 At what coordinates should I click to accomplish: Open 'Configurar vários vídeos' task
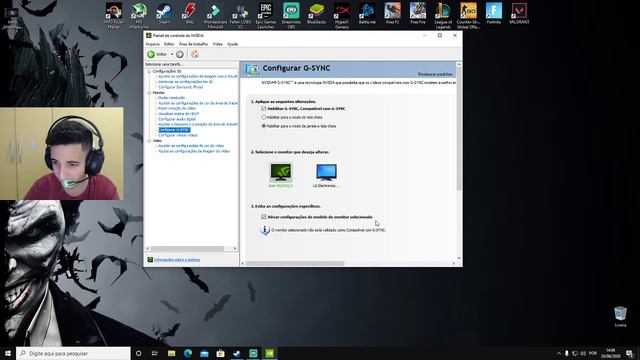coord(178,135)
